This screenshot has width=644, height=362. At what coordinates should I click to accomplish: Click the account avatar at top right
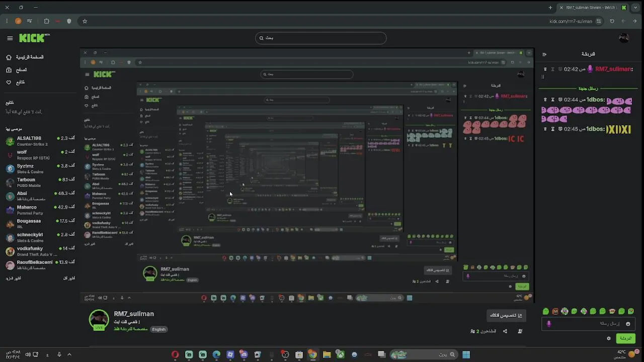coord(624,38)
